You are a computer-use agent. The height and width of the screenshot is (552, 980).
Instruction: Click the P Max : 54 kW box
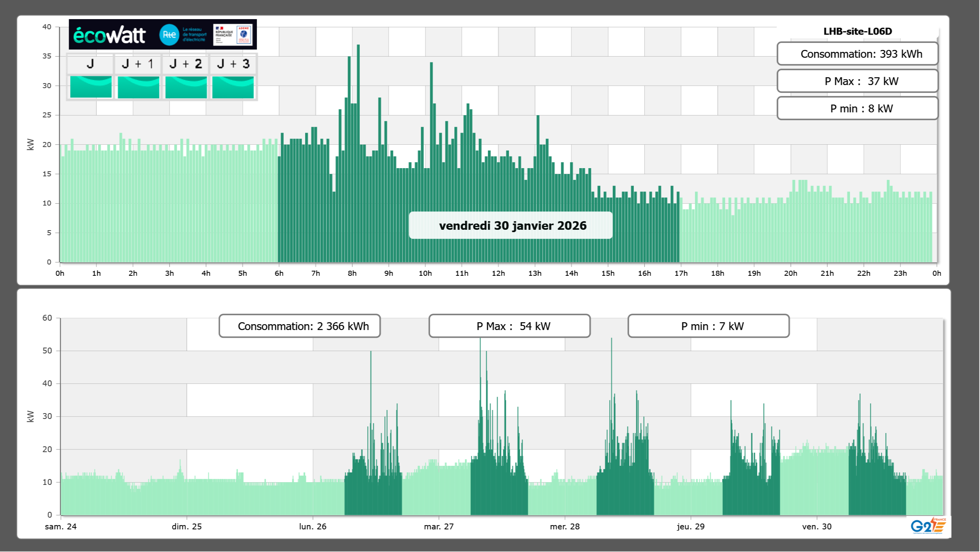tap(509, 326)
